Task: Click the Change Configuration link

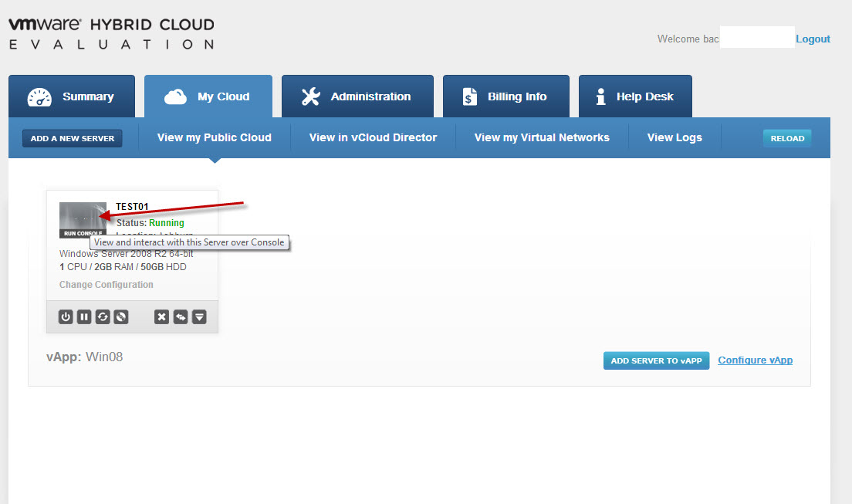Action: pos(106,284)
